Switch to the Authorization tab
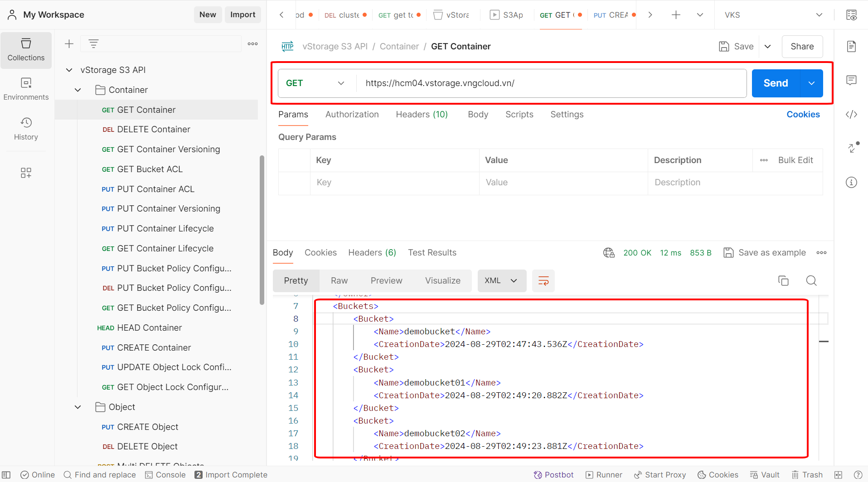Screen dimensions: 868x482 point(352,115)
